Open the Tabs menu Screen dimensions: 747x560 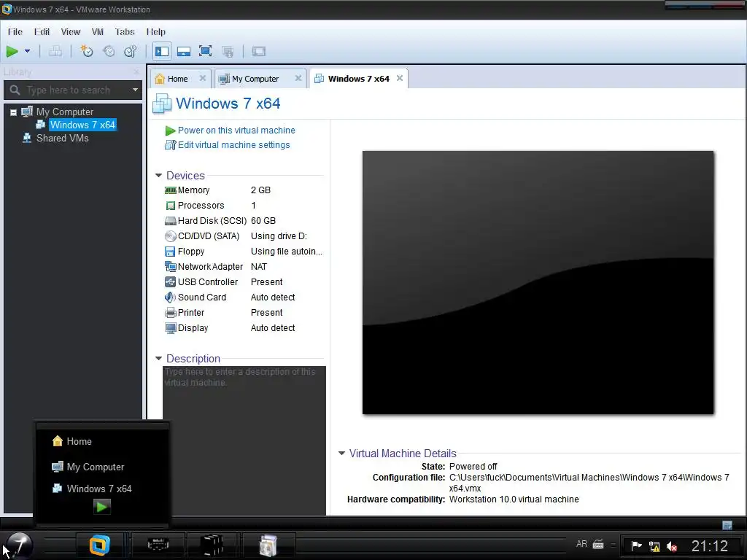(125, 31)
